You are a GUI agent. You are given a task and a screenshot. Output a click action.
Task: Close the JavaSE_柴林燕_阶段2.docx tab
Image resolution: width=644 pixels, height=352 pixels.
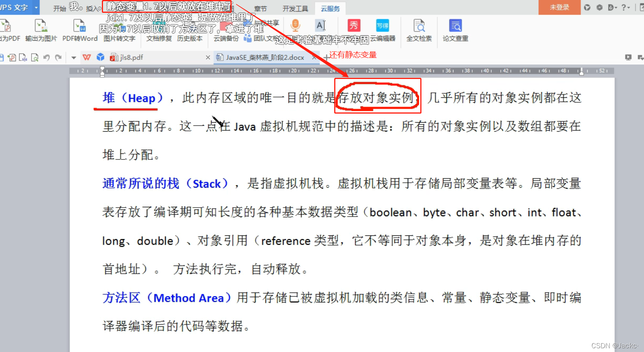tap(314, 58)
